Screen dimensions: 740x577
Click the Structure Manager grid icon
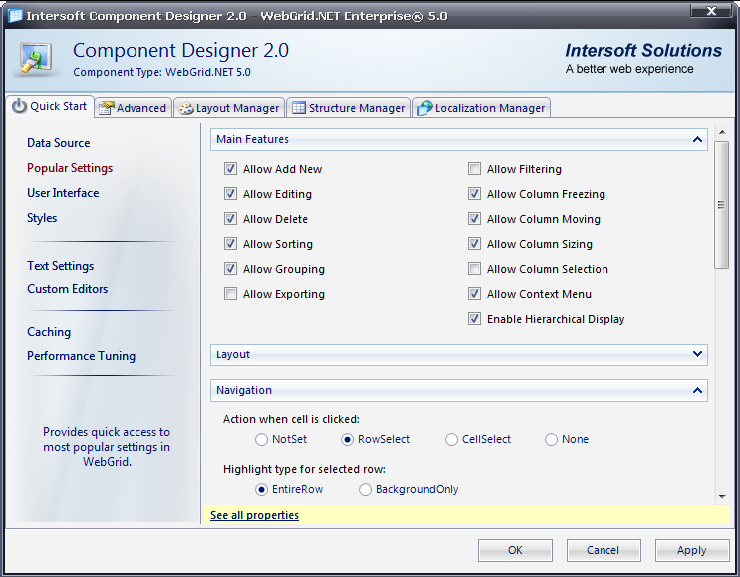click(x=298, y=108)
